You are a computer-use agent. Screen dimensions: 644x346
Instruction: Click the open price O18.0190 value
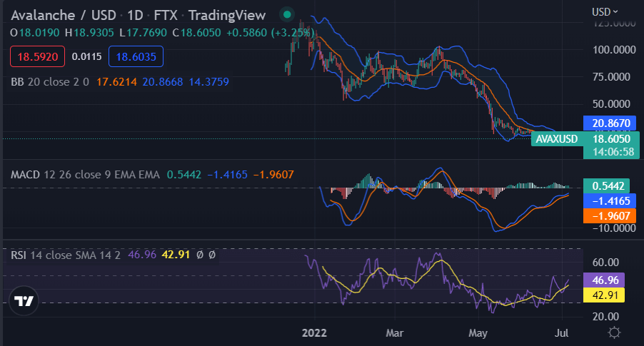[35, 32]
